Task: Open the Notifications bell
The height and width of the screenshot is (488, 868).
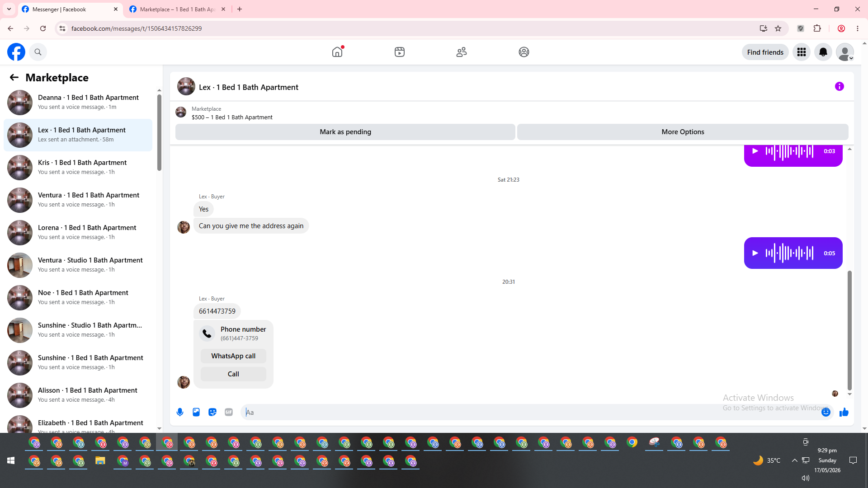Action: (823, 52)
